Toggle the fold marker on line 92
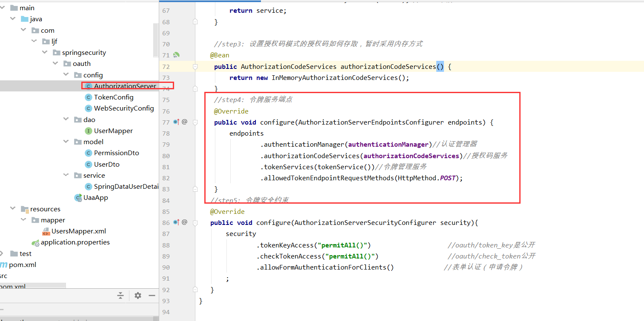 (195, 289)
